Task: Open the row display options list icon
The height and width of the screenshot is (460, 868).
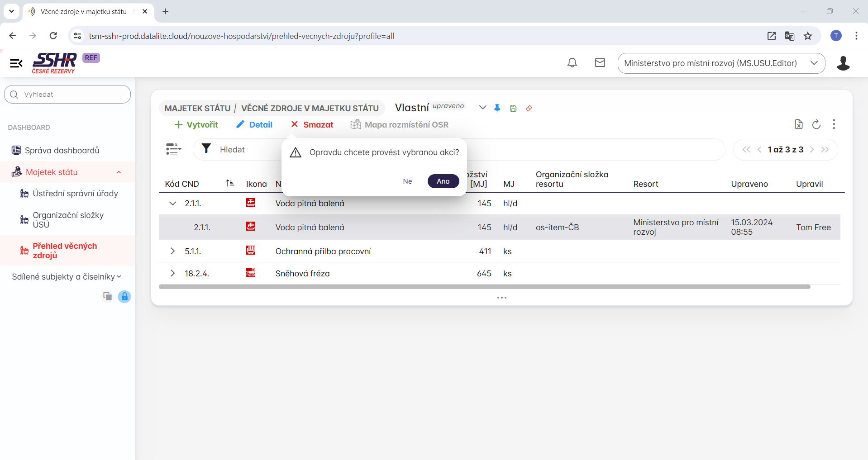Action: point(173,149)
